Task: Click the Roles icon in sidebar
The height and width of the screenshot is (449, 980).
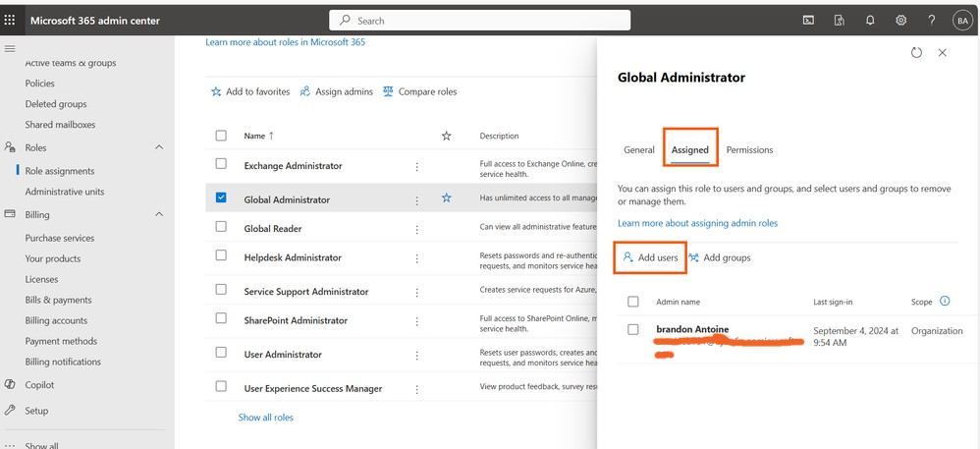Action: click(10, 147)
